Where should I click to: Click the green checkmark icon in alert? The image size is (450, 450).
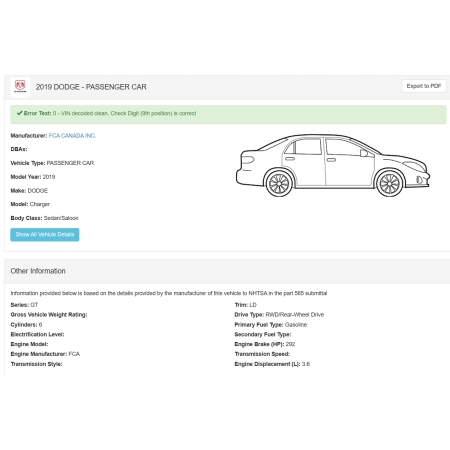(x=20, y=113)
